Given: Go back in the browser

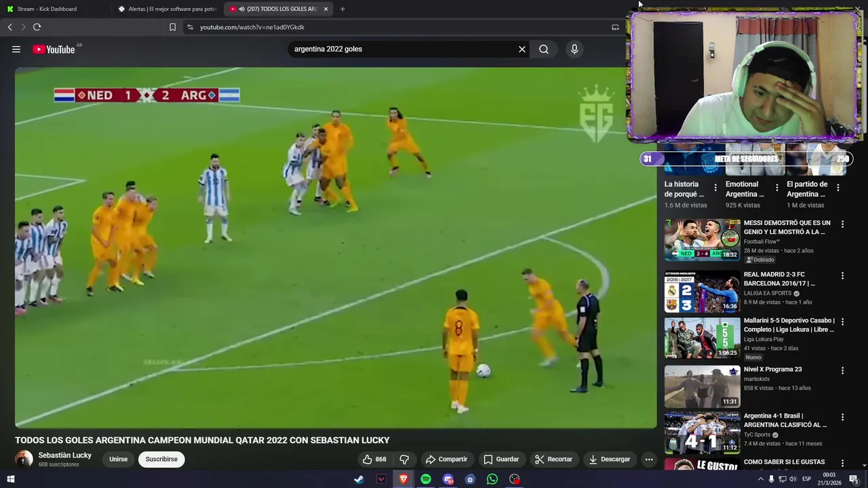Looking at the screenshot, I should (x=9, y=27).
